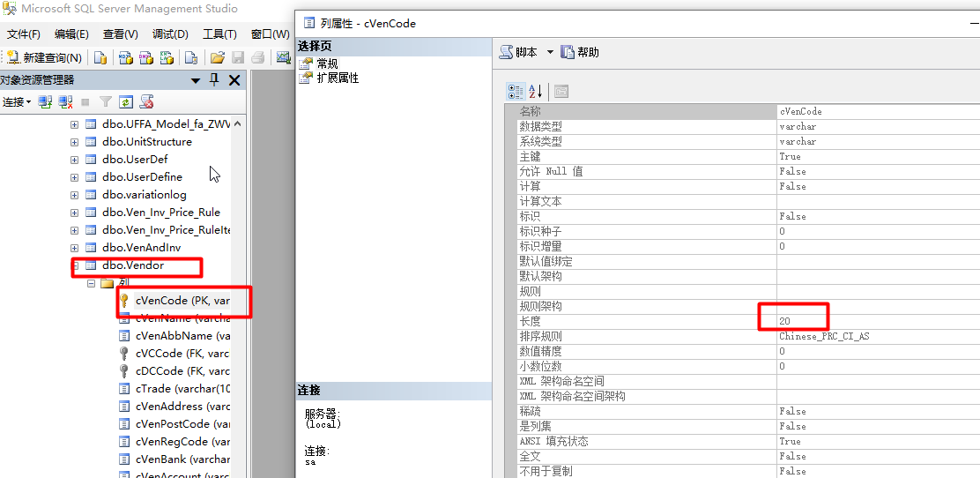Click the ANSI 填充状态 property row
980x478 pixels.
[x=749, y=441]
